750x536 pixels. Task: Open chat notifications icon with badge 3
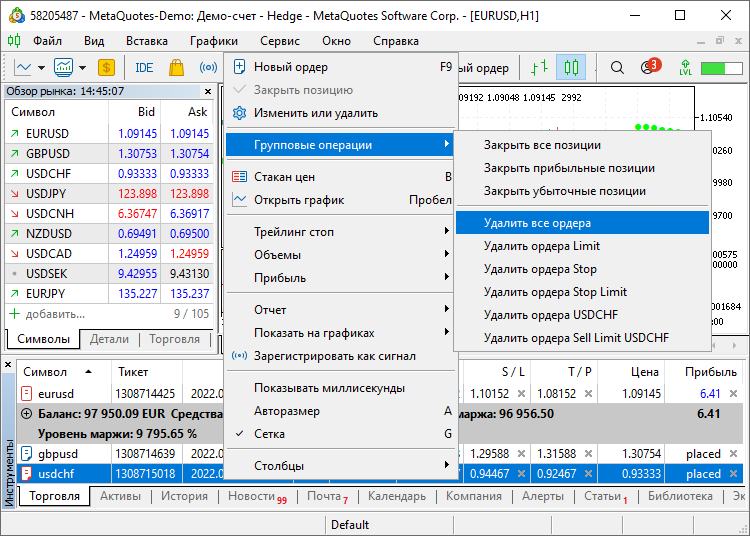650,67
